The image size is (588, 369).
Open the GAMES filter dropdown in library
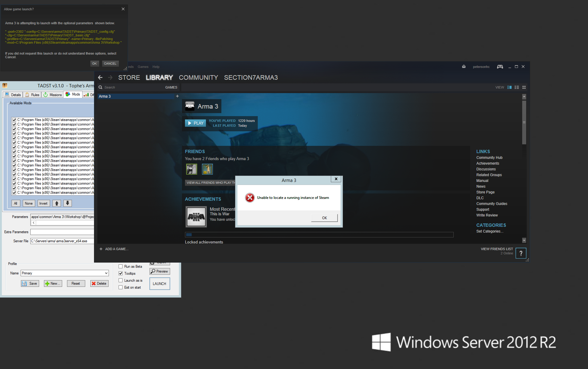click(x=171, y=87)
